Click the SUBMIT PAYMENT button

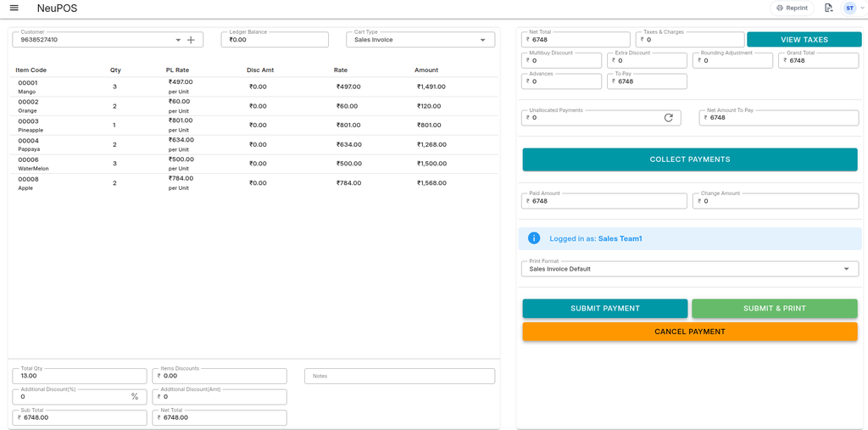pyautogui.click(x=605, y=309)
